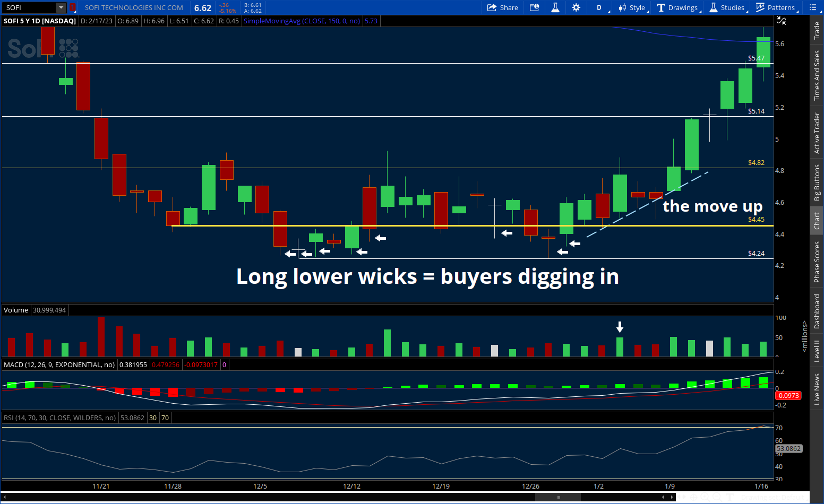Expand the SOFI symbol dropdown arrow
Image resolution: width=824 pixels, height=504 pixels.
pos(61,7)
